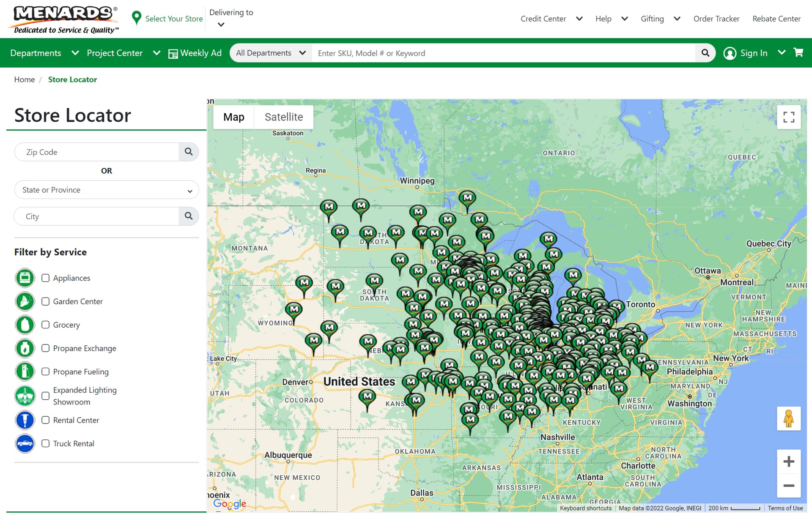This screenshot has height=519, width=812.
Task: Switch to Satellite map view
Action: (284, 117)
